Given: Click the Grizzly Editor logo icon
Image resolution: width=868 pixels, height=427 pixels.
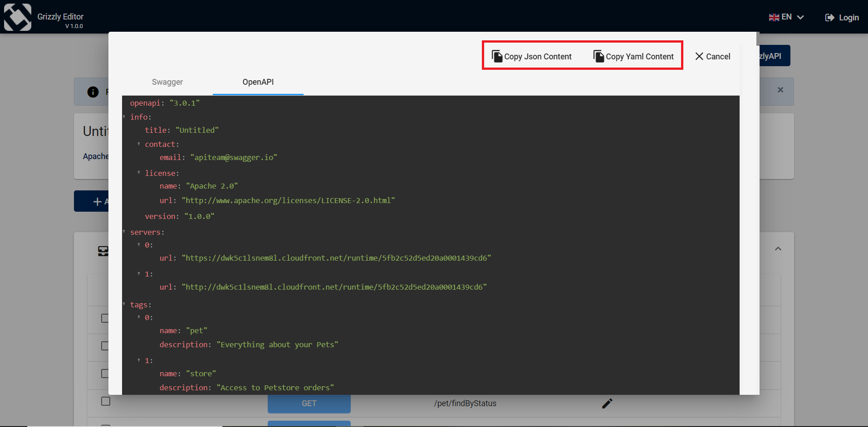Looking at the screenshot, I should 18,17.
